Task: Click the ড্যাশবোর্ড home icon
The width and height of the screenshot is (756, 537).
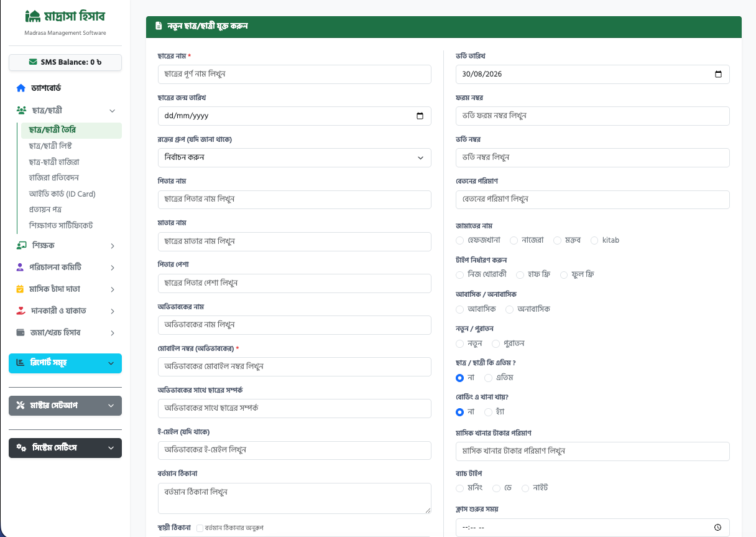Action: 21,88
